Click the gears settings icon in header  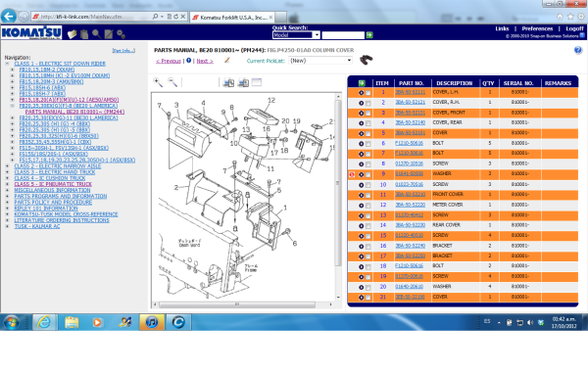[x=121, y=34]
